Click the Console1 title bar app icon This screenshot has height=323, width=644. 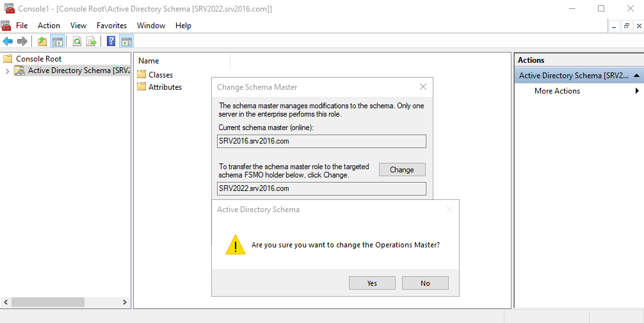(9, 8)
